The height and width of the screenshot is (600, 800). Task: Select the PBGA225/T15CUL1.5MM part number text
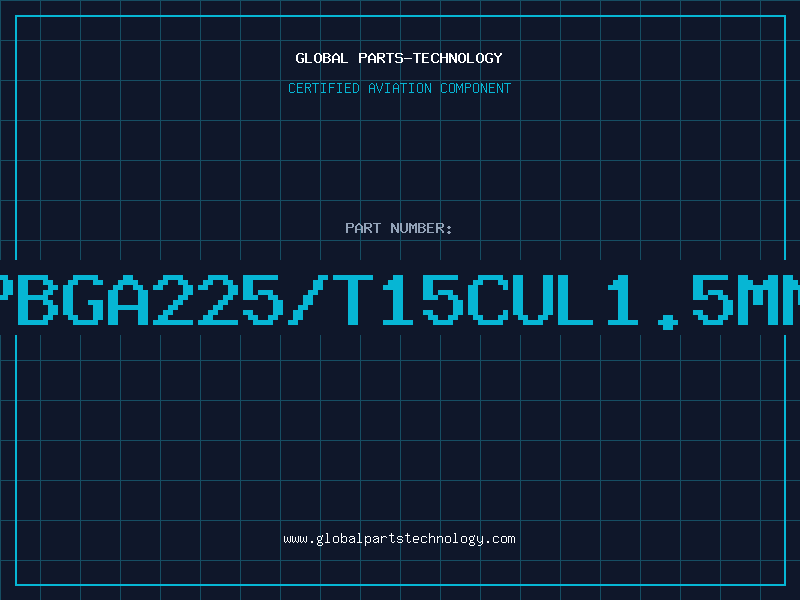pyautogui.click(x=400, y=301)
